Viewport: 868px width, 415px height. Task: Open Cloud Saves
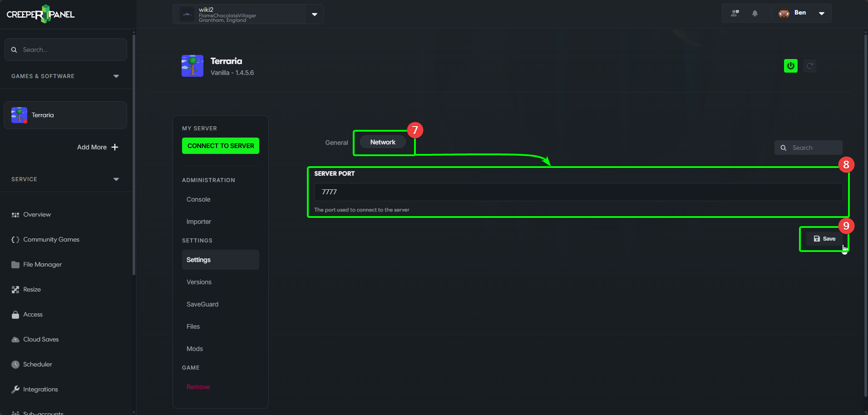click(40, 339)
